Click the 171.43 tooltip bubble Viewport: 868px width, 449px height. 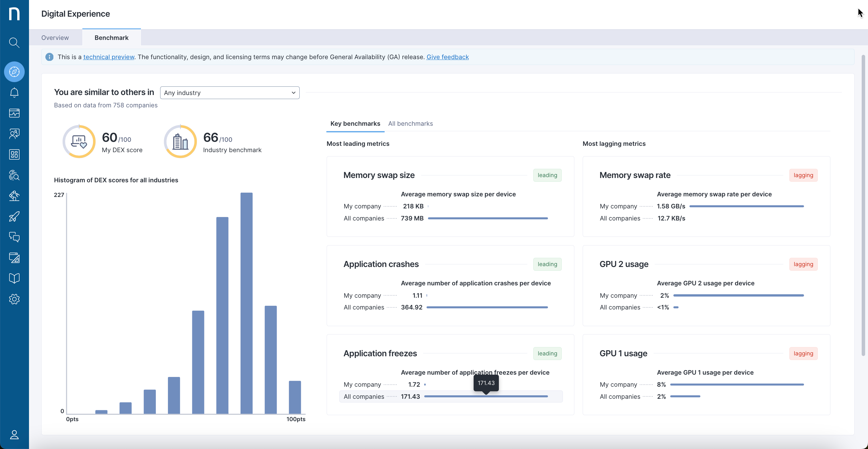tap(486, 383)
